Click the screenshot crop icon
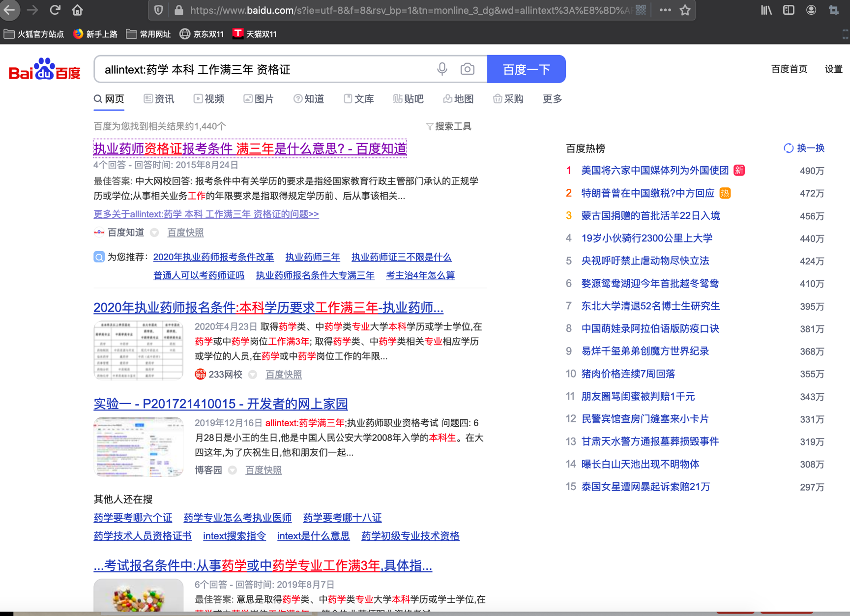 (834, 10)
